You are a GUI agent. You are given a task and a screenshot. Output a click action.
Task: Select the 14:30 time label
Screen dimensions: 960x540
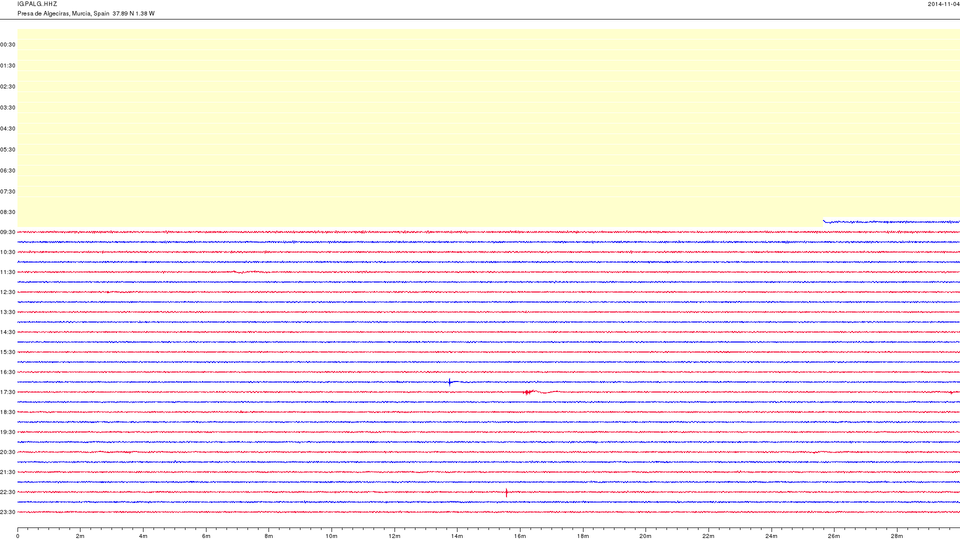(x=8, y=332)
